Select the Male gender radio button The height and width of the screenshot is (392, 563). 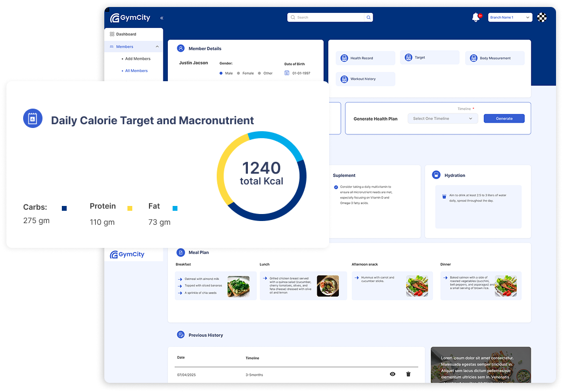tap(221, 73)
